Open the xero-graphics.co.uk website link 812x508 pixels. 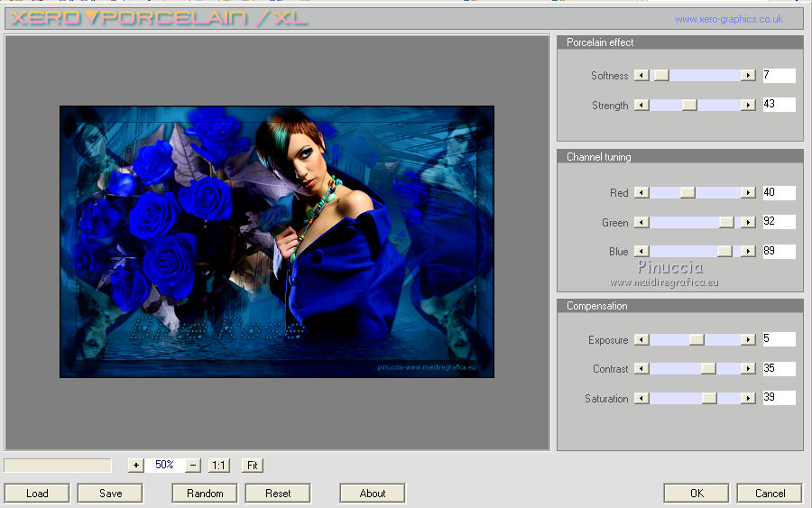coord(728,19)
